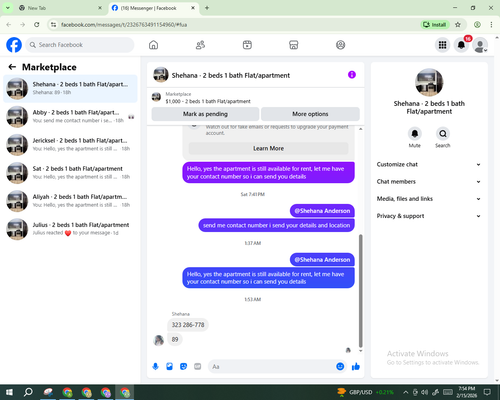Click More options button
Screen dimensions: 500x400
coord(310,114)
